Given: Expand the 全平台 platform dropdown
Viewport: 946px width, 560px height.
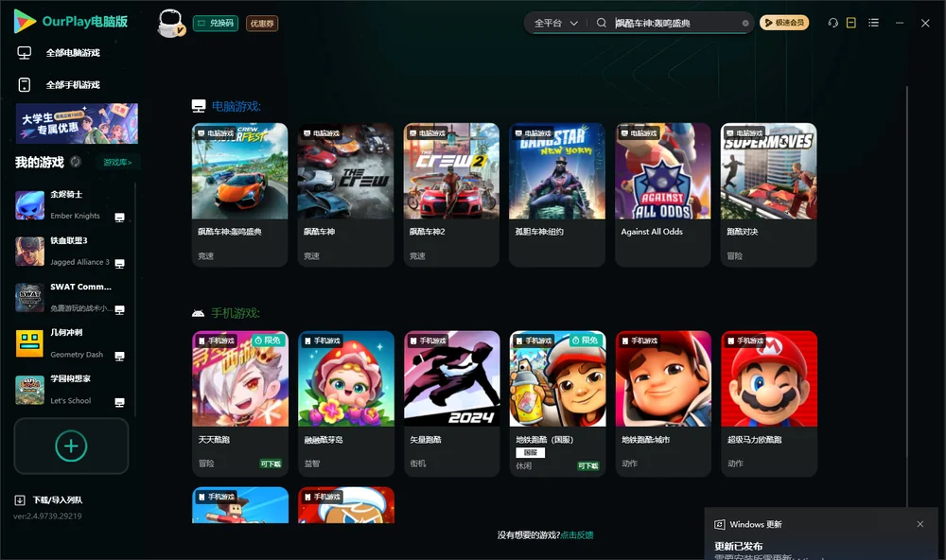Looking at the screenshot, I should click(555, 23).
